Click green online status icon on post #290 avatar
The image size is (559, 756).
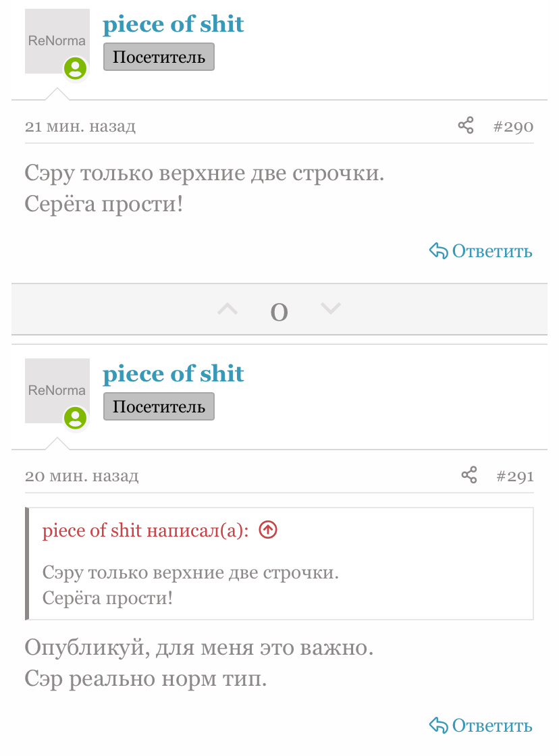[x=76, y=68]
